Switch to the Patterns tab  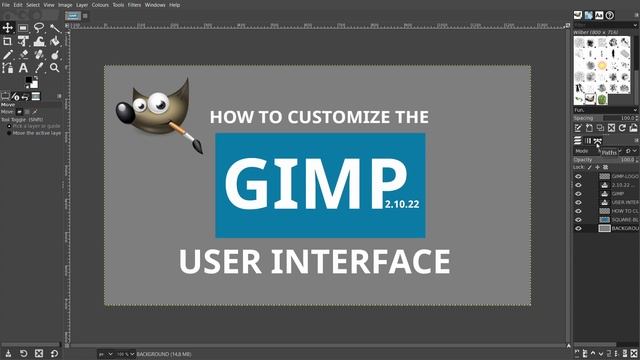(588, 15)
